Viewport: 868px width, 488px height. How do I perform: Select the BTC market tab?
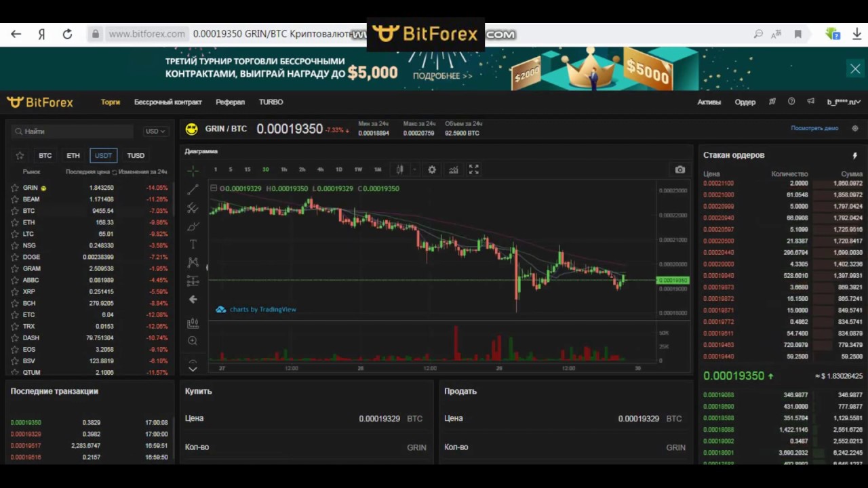[x=45, y=155]
